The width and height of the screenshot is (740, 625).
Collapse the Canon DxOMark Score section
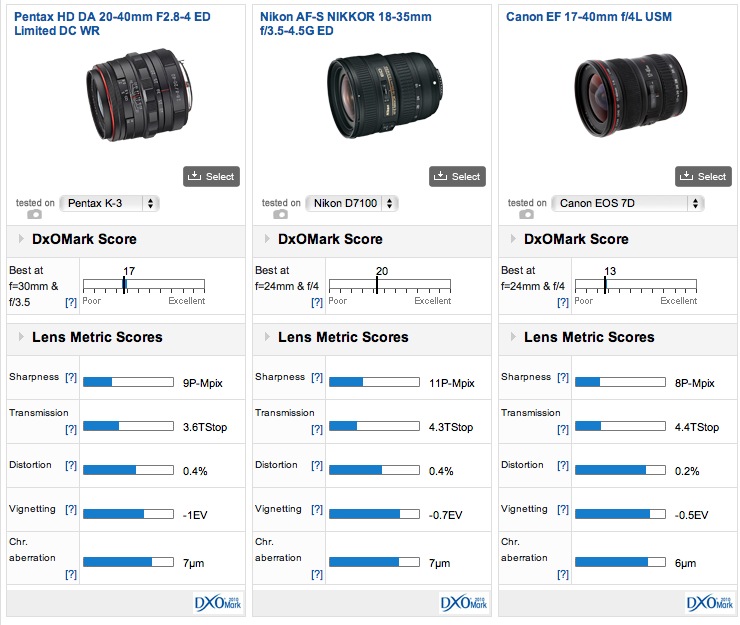[x=513, y=239]
